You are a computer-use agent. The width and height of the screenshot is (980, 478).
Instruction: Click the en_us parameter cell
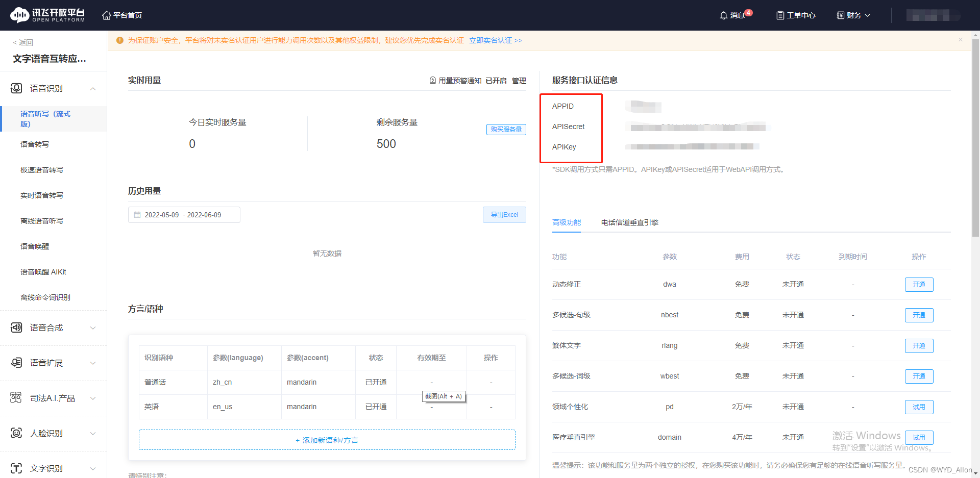[x=244, y=407]
